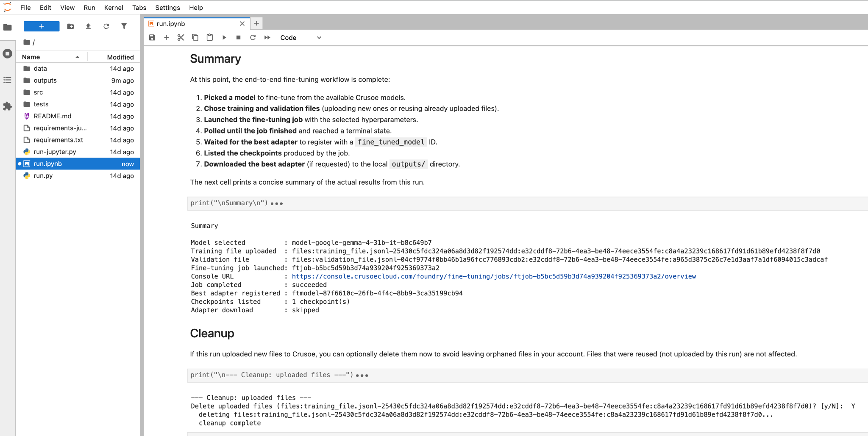This screenshot has height=436, width=868.
Task: Click the 'cleanup complete' output line
Action: [x=230, y=423]
